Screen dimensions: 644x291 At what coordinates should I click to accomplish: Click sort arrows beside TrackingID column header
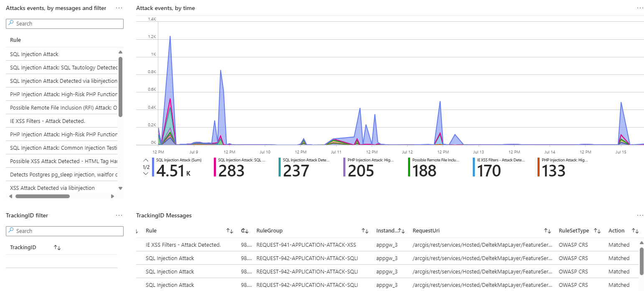(57, 248)
